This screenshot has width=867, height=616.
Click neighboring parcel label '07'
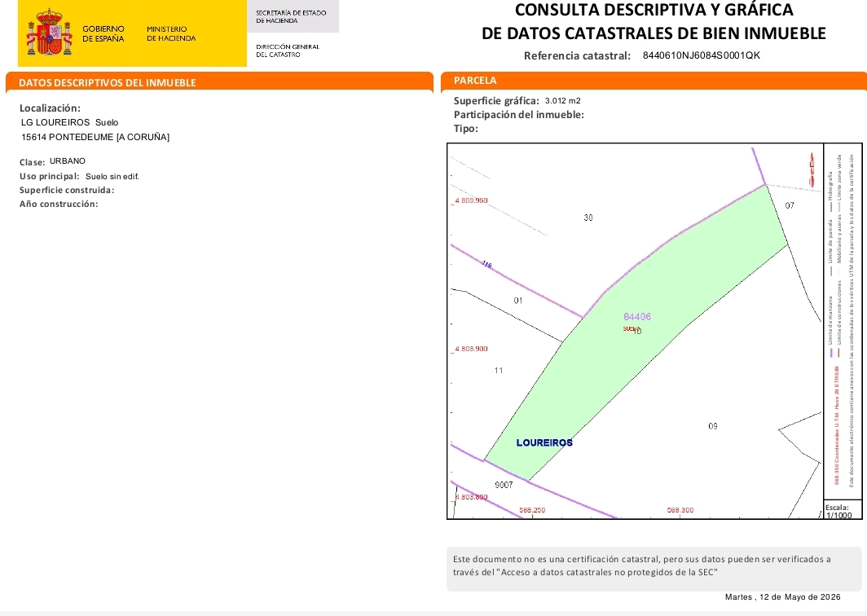coord(790,205)
